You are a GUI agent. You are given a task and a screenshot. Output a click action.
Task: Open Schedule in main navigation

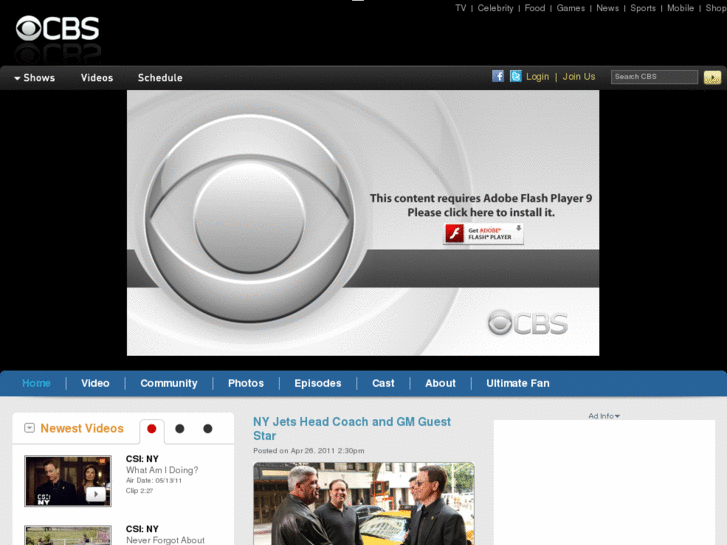[160, 77]
